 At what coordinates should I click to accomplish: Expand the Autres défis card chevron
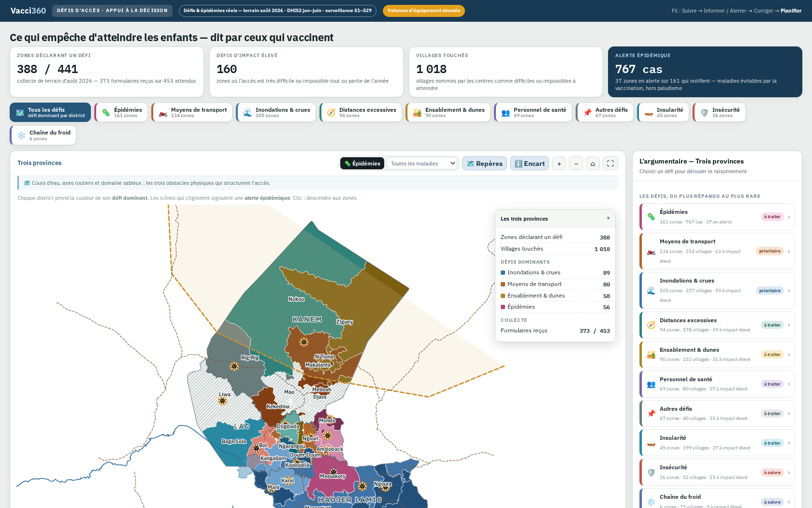click(x=789, y=414)
